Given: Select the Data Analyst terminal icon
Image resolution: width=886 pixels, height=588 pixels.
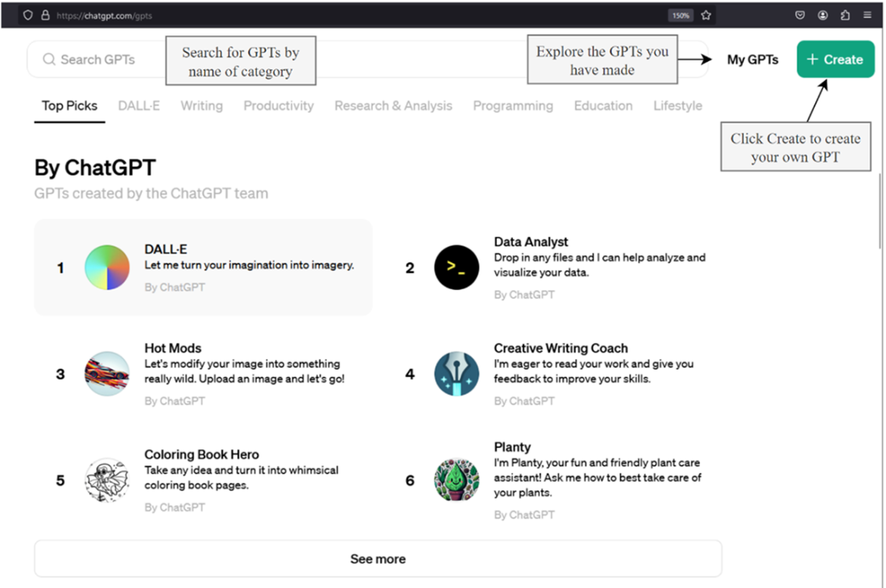Looking at the screenshot, I should click(457, 267).
